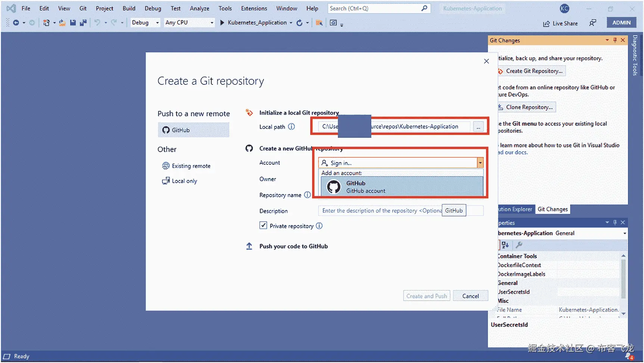Close the Git Changes panel
The width and height of the screenshot is (644, 363).
[623, 40]
